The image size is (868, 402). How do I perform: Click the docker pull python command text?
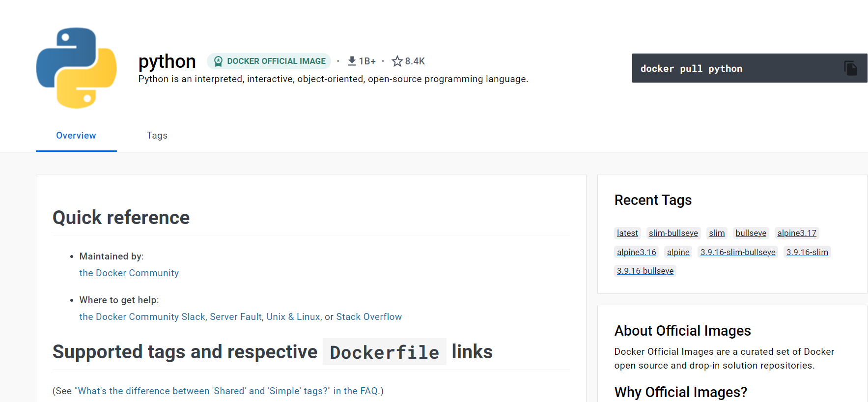[x=691, y=69]
